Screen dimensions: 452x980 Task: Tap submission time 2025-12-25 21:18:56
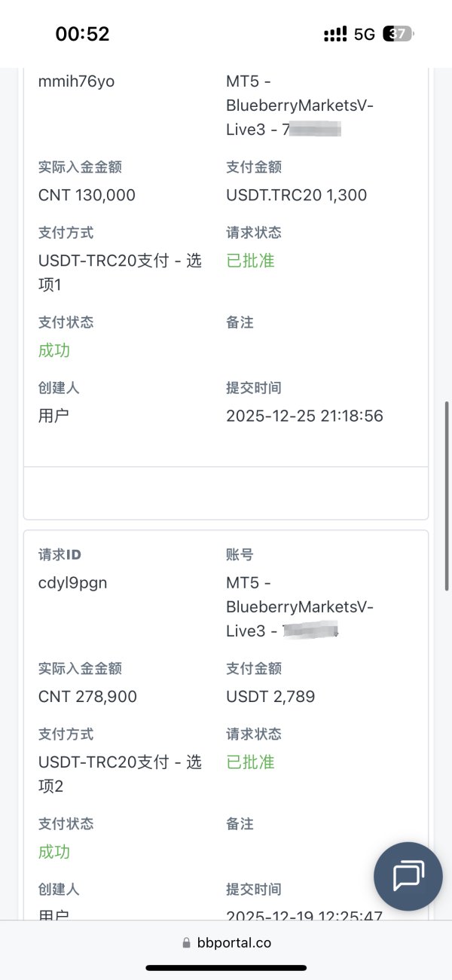click(304, 416)
